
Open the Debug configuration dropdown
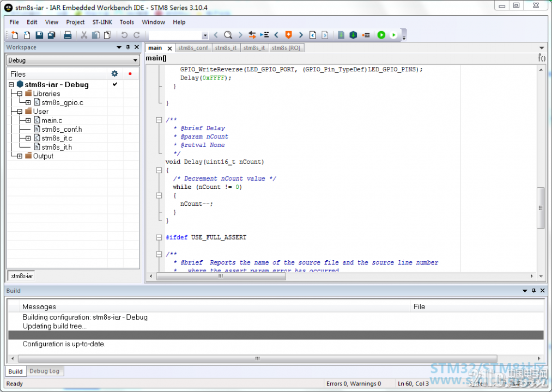(x=135, y=60)
